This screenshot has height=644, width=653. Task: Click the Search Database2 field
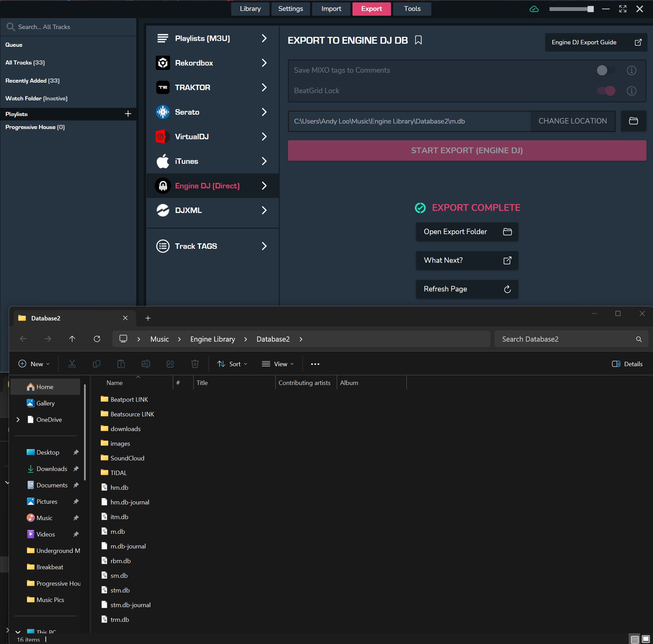click(571, 339)
